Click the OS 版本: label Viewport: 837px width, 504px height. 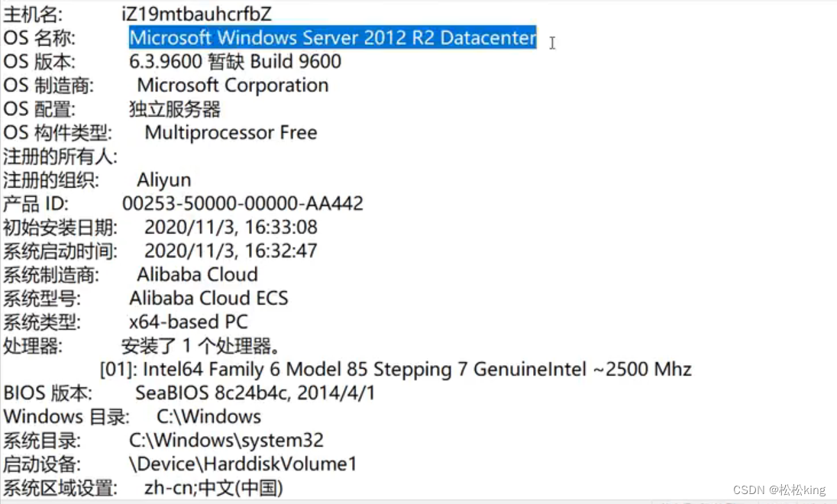(x=40, y=61)
